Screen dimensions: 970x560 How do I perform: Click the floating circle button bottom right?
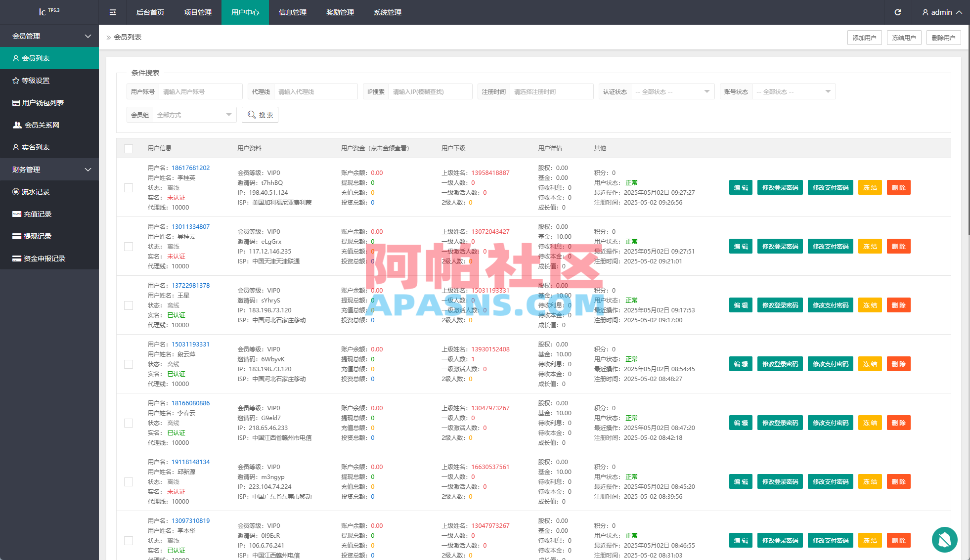coord(945,540)
